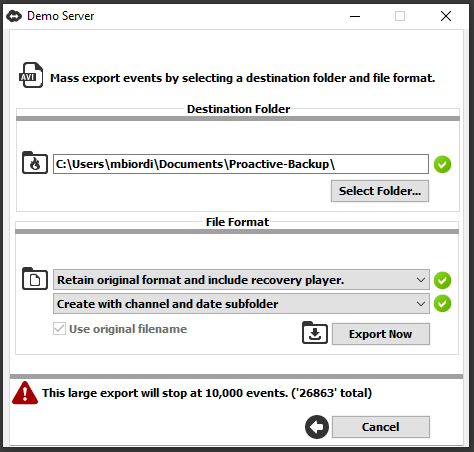This screenshot has width=474, height=452.
Task: Click inside the destination folder path field
Action: tap(241, 164)
